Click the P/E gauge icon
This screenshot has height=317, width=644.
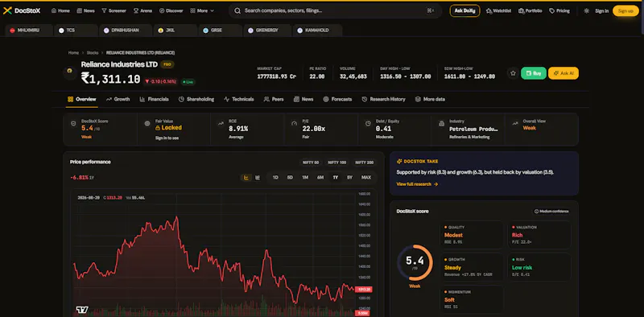(x=294, y=123)
